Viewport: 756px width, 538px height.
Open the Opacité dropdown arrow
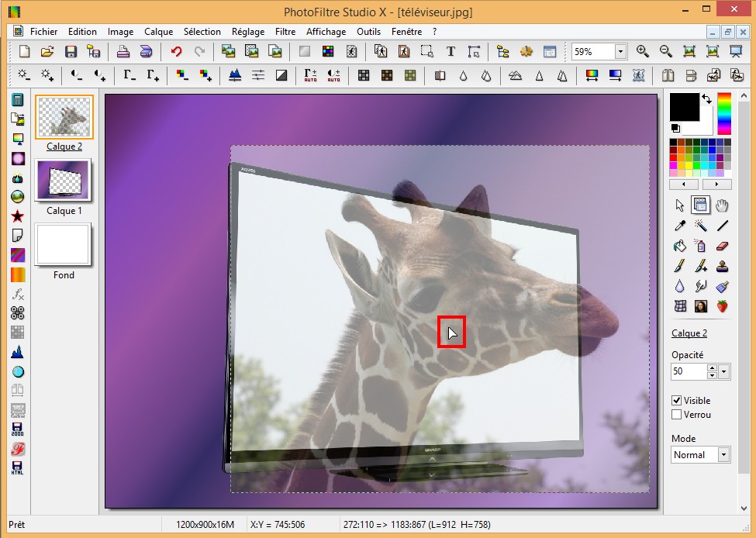tap(723, 371)
